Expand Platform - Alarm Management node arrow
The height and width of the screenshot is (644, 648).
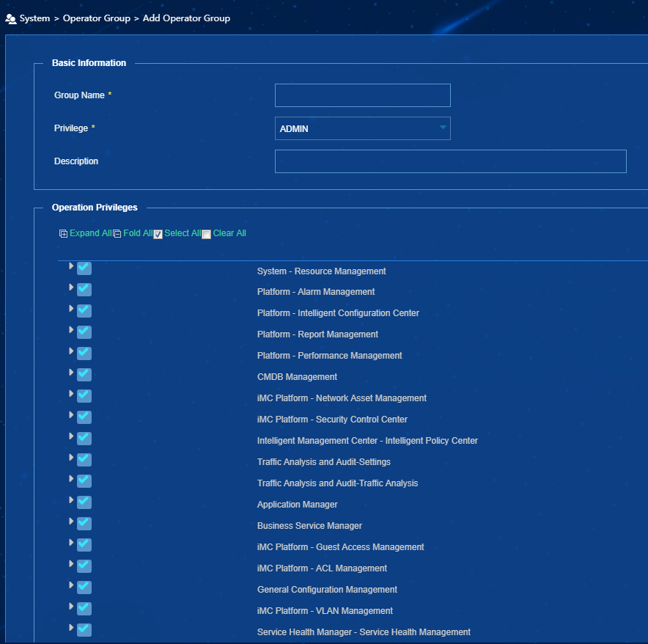click(71, 287)
